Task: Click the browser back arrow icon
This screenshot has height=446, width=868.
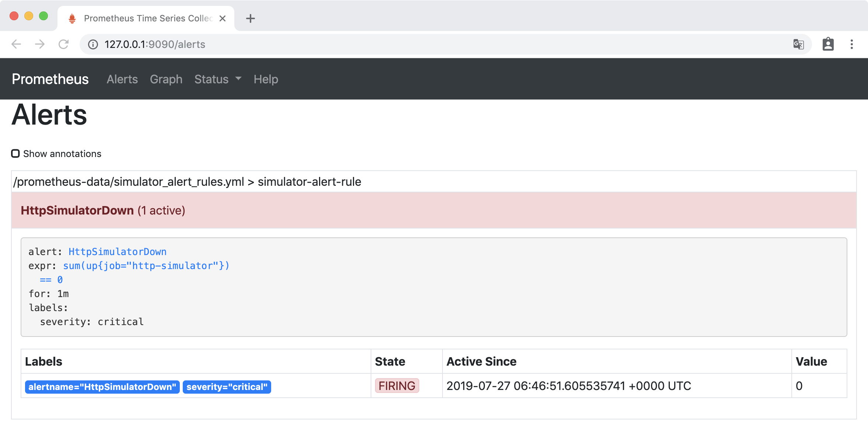Action: point(16,44)
